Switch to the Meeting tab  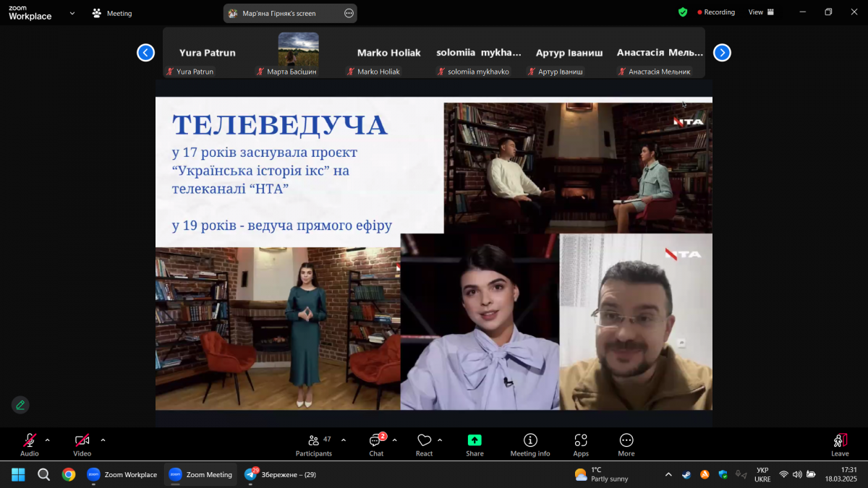(x=112, y=13)
